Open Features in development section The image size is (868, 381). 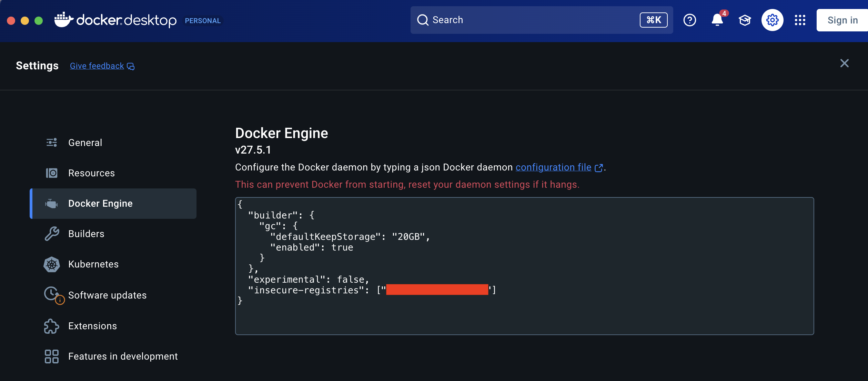(x=123, y=356)
